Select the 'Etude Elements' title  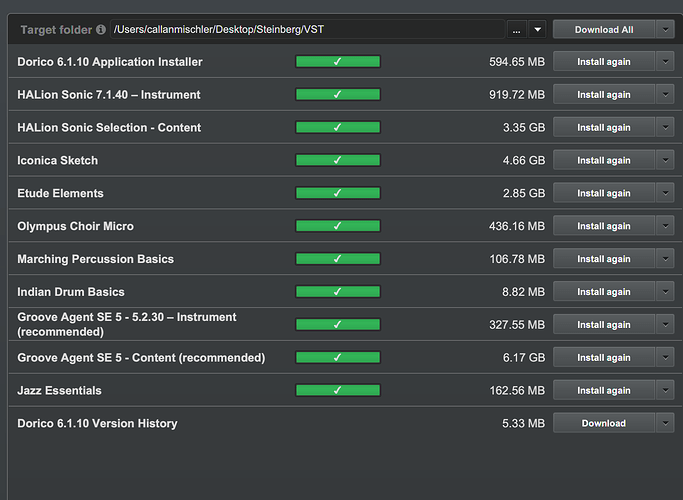point(60,193)
